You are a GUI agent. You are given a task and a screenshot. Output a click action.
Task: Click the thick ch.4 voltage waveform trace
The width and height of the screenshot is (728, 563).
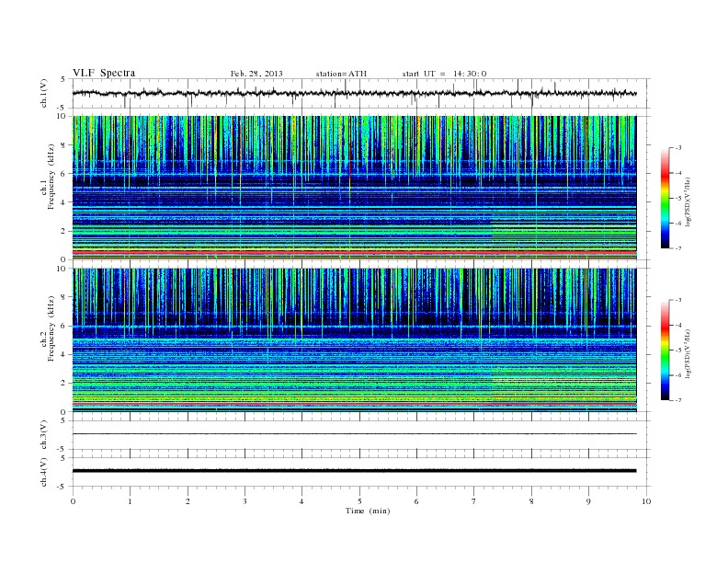(x=354, y=471)
